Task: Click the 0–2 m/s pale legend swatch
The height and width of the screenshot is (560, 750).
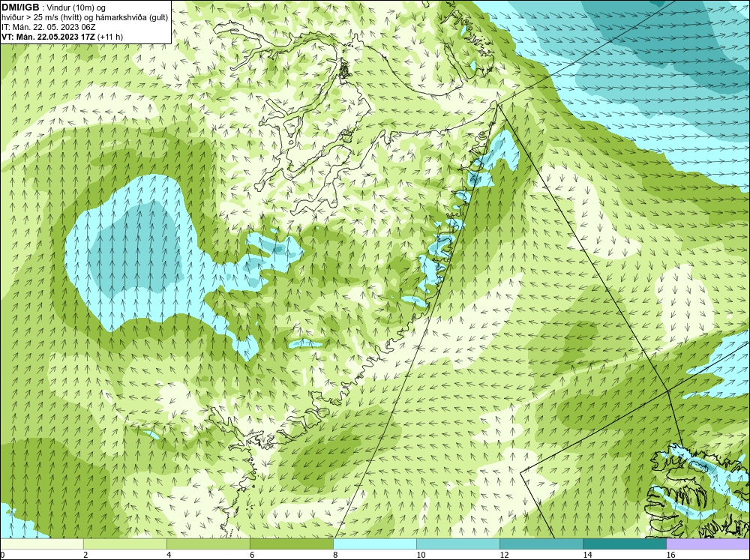Action: (x=41, y=544)
